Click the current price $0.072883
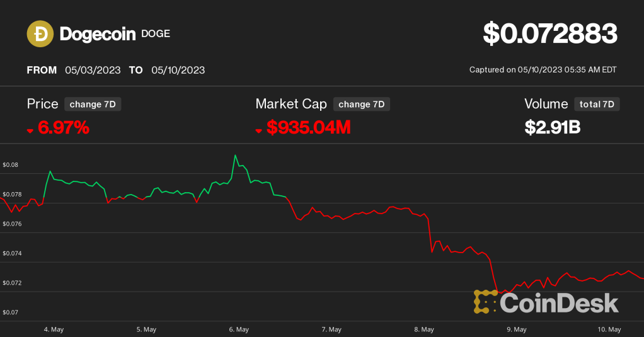The width and height of the screenshot is (644, 337). tap(549, 34)
